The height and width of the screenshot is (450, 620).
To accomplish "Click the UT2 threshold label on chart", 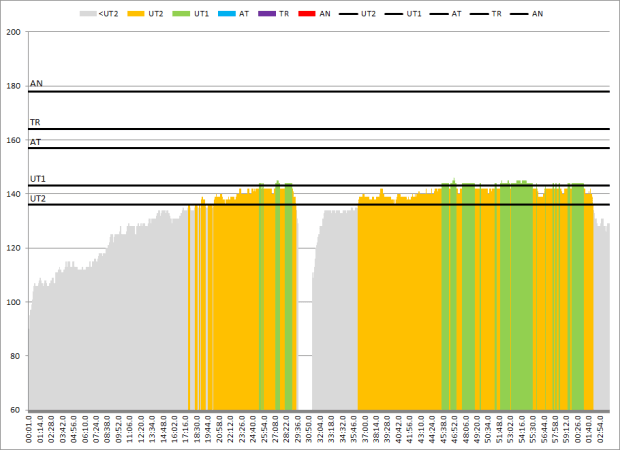I will pyautogui.click(x=38, y=198).
